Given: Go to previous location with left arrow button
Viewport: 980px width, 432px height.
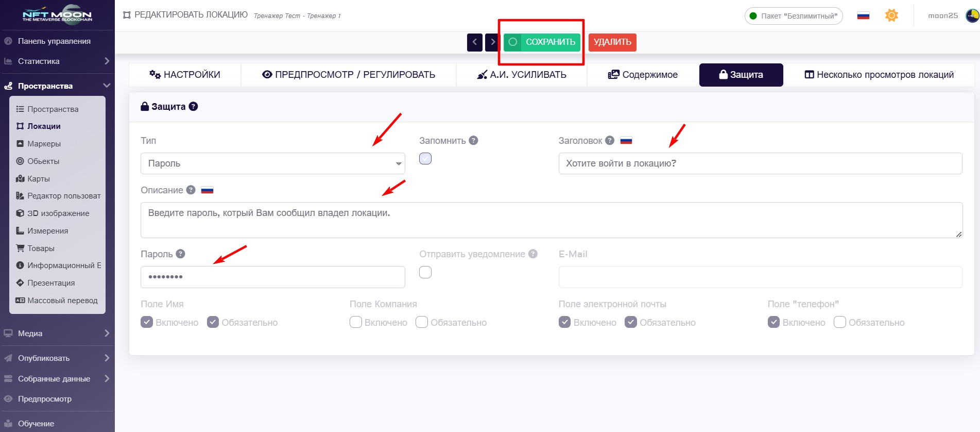Looking at the screenshot, I should pyautogui.click(x=475, y=42).
